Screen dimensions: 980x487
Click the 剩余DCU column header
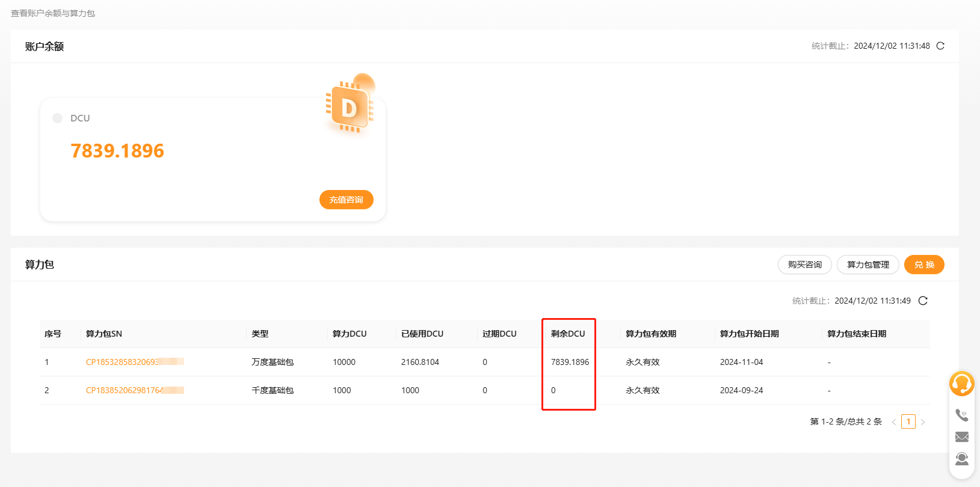tap(568, 334)
